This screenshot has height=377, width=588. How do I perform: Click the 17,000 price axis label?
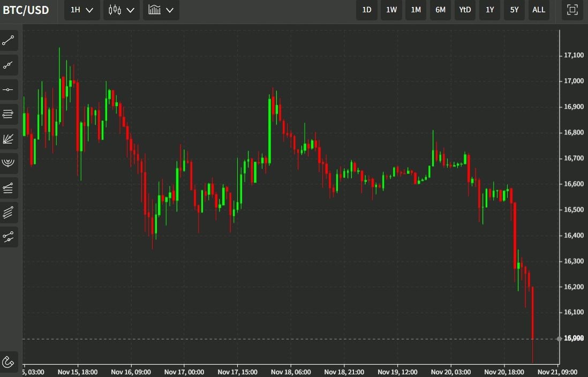point(574,81)
